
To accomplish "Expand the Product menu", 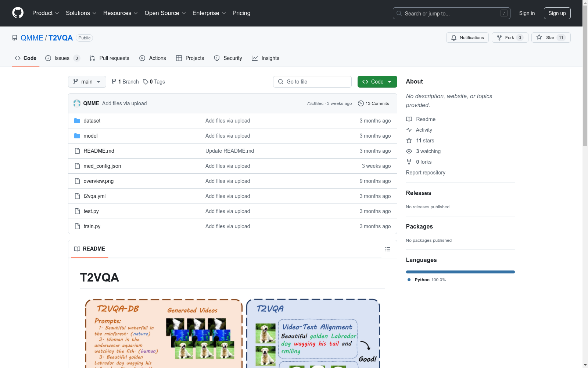I will 46,13.
